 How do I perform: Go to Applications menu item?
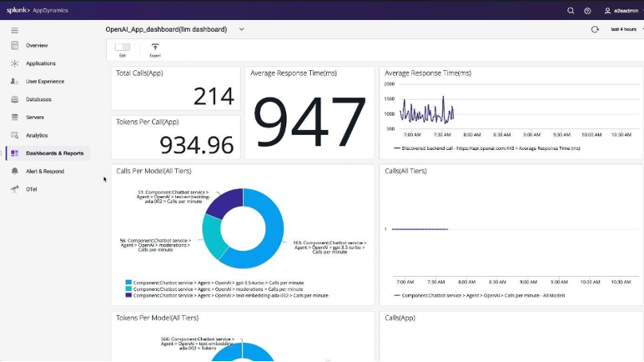[x=41, y=63]
